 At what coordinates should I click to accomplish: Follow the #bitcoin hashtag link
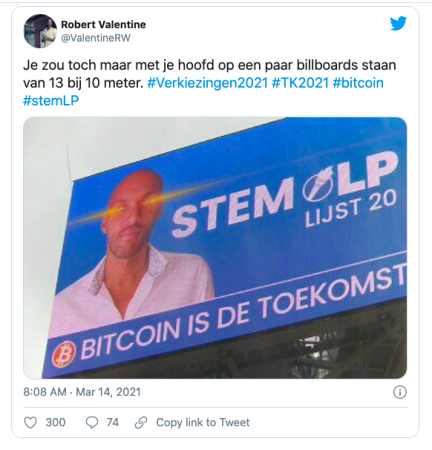coord(358,83)
